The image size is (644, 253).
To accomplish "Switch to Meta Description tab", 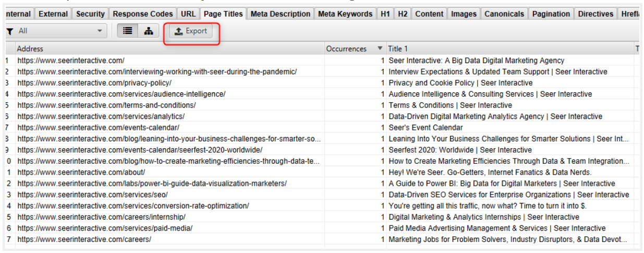I will coord(280,14).
